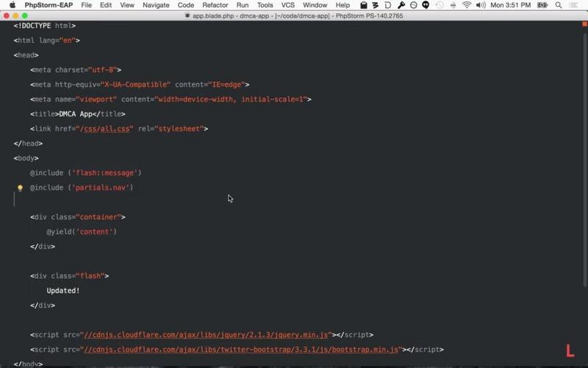Click the orange error stripe indicator at top right
The image size is (588, 368).
pos(584,24)
